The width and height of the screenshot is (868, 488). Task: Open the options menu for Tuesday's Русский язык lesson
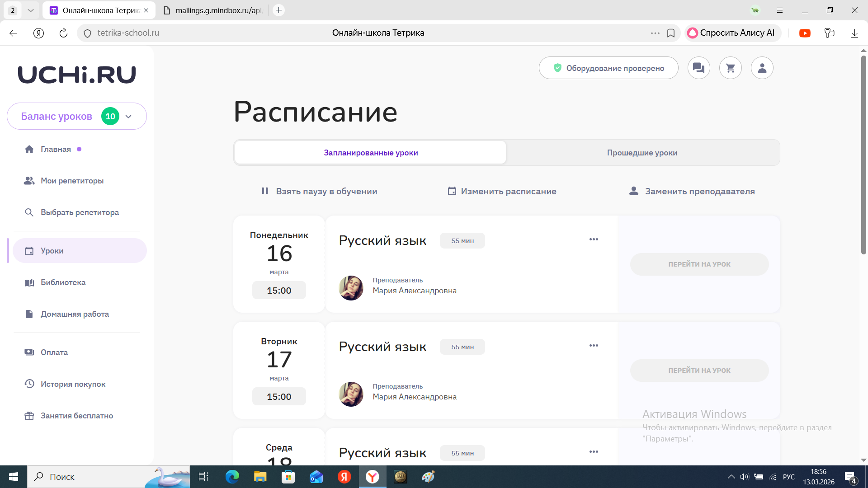[x=594, y=346]
